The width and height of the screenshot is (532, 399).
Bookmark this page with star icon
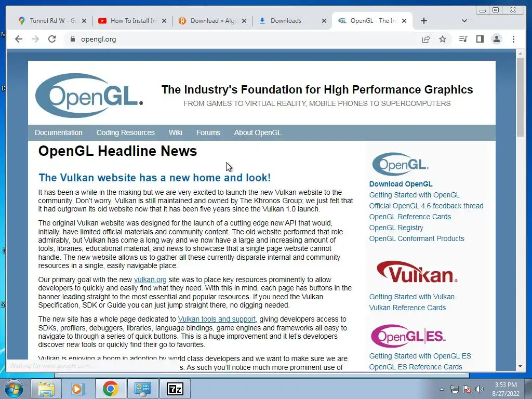pos(443,39)
